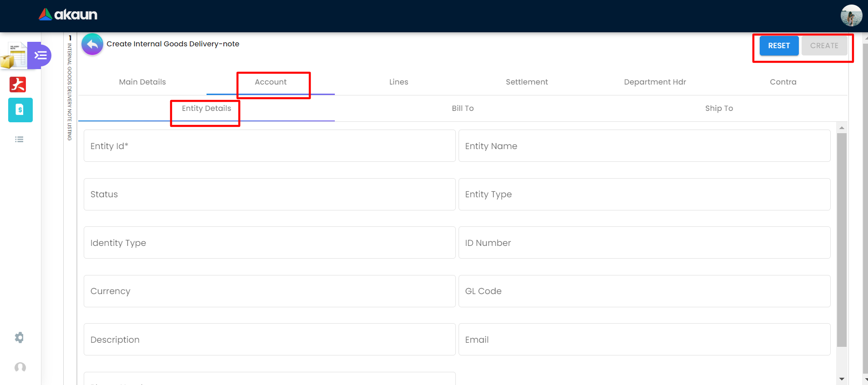Open the red applet icon in sidebar
This screenshot has height=385, width=868.
tap(18, 85)
